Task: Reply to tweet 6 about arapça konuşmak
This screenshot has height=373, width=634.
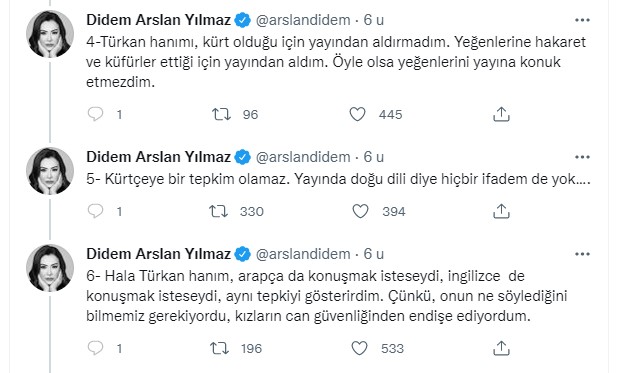Action: 95,348
